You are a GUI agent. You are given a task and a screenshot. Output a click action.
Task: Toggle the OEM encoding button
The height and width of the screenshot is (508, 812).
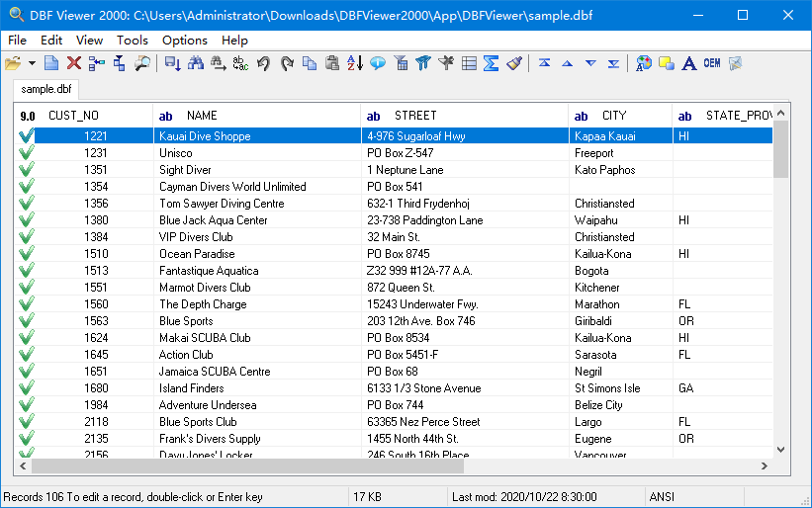[x=712, y=63]
